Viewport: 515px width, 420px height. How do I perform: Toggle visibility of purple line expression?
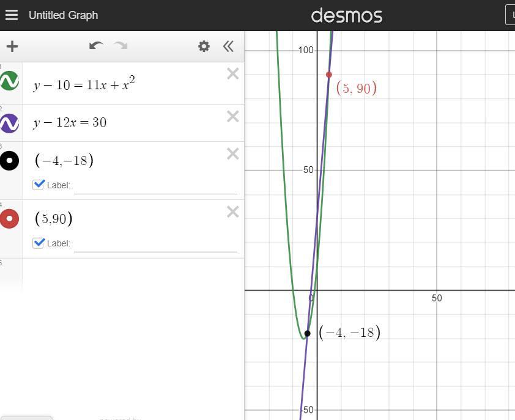click(9, 123)
